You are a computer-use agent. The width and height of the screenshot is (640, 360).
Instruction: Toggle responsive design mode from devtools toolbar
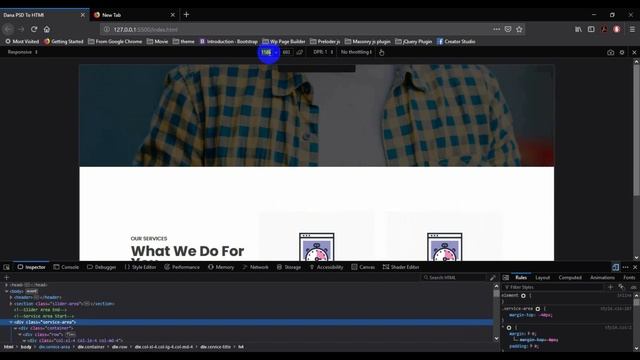click(616, 267)
